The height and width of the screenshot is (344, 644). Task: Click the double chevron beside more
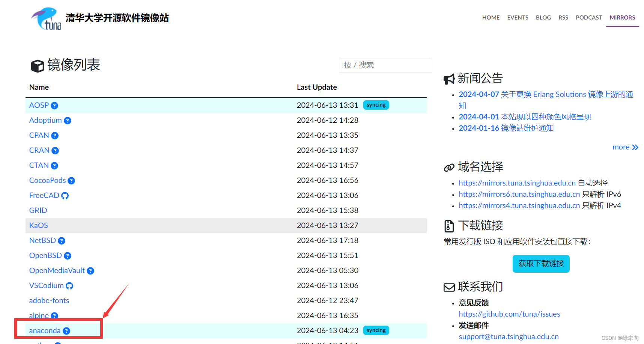tap(635, 147)
